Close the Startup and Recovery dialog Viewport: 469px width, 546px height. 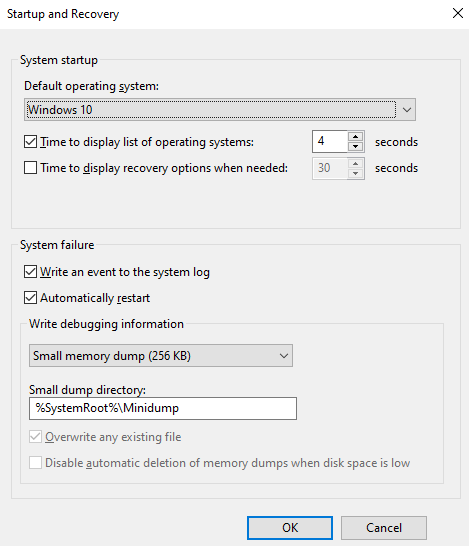pos(458,13)
